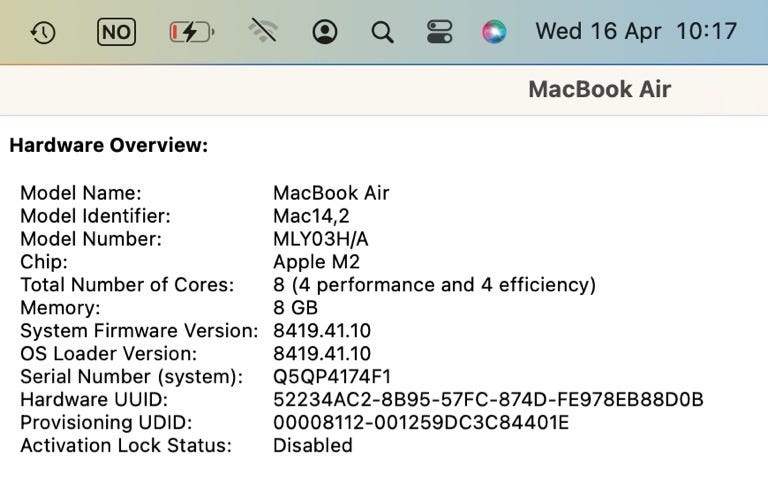Launch Siri from the menu bar
The image size is (768, 484).
494,32
